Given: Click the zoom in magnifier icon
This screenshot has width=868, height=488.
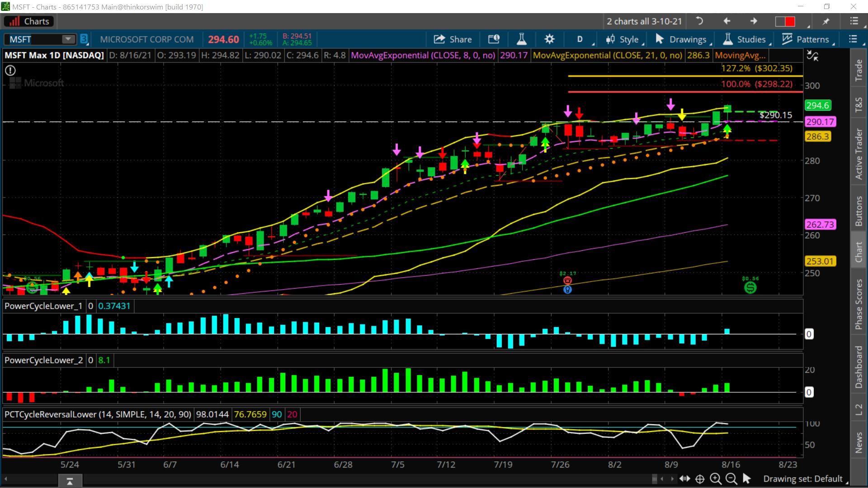Looking at the screenshot, I should (716, 479).
